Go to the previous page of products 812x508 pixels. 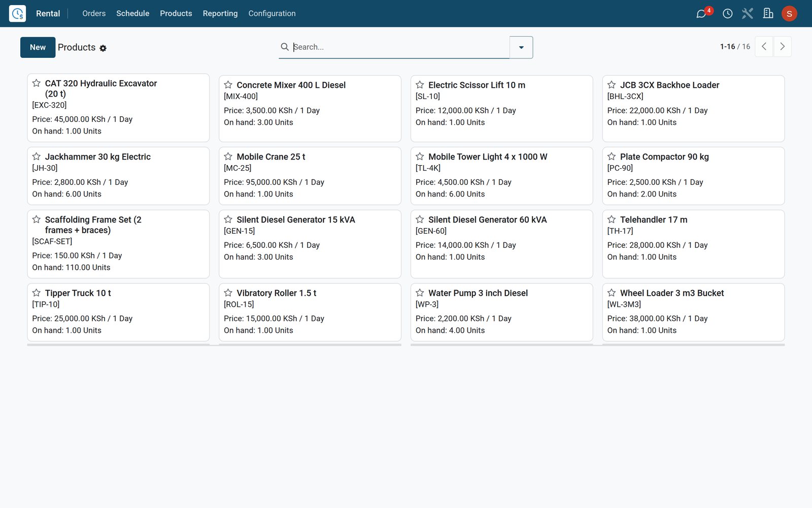pyautogui.click(x=764, y=47)
